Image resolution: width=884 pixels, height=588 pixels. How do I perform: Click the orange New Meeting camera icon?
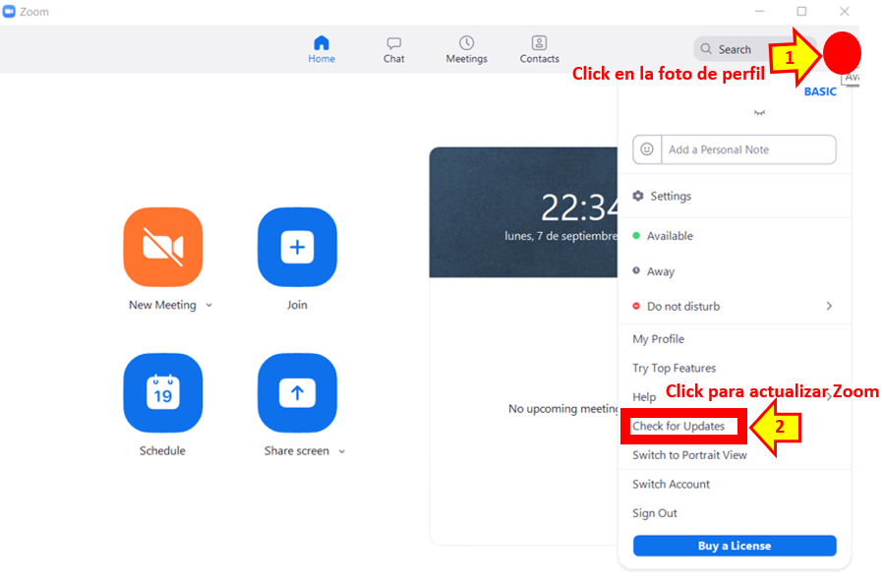pyautogui.click(x=163, y=247)
